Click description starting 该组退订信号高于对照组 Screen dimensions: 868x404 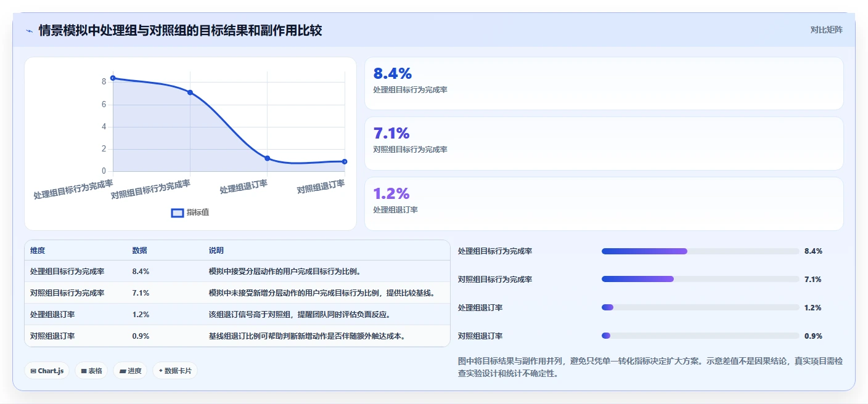pyautogui.click(x=300, y=314)
